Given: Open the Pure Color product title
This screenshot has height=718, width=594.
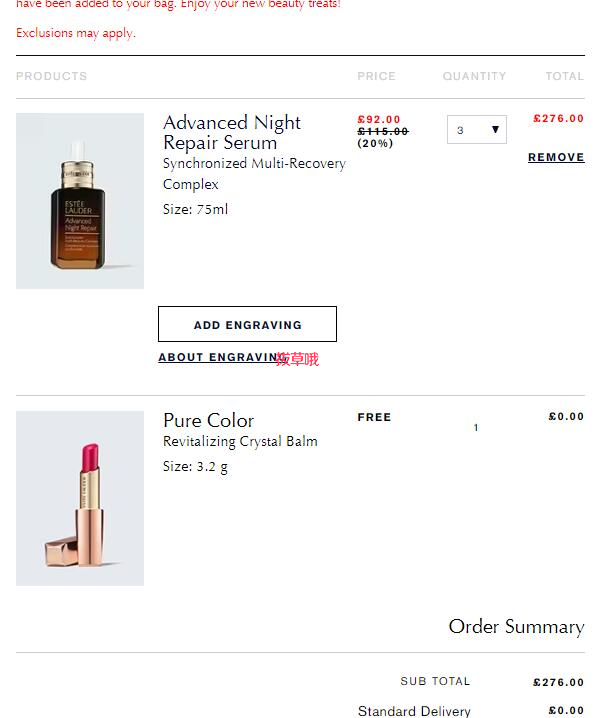Looking at the screenshot, I should point(208,420).
